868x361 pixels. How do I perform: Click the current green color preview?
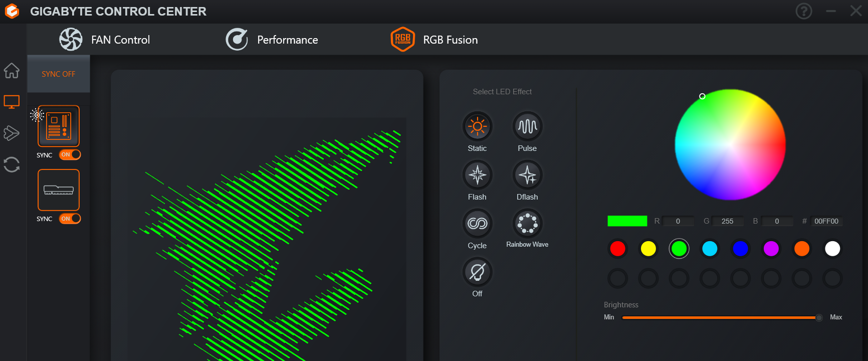pyautogui.click(x=627, y=221)
